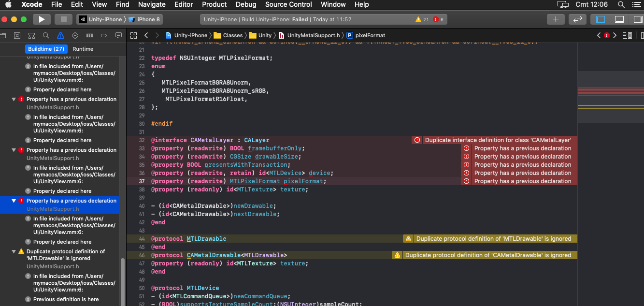This screenshot has height=306, width=644.
Task: Open UnityMetalSupport.h in jump bar
Action: click(311, 35)
